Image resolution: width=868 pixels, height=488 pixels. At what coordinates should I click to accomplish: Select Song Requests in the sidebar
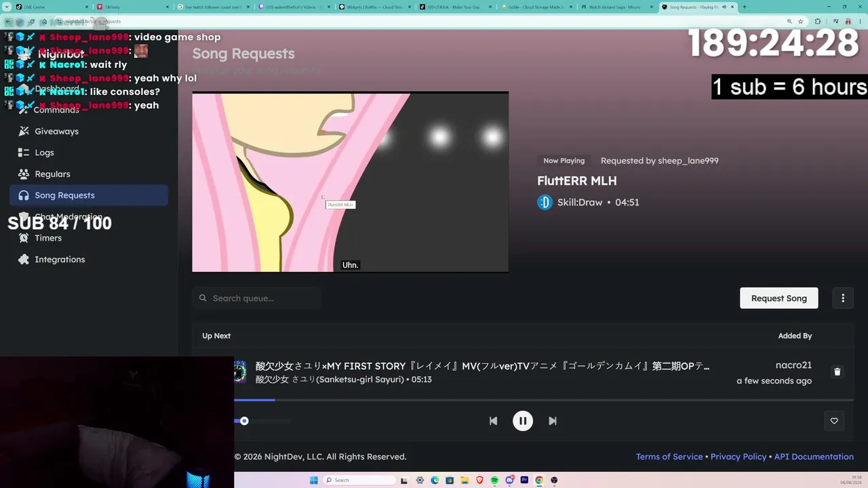click(89, 195)
